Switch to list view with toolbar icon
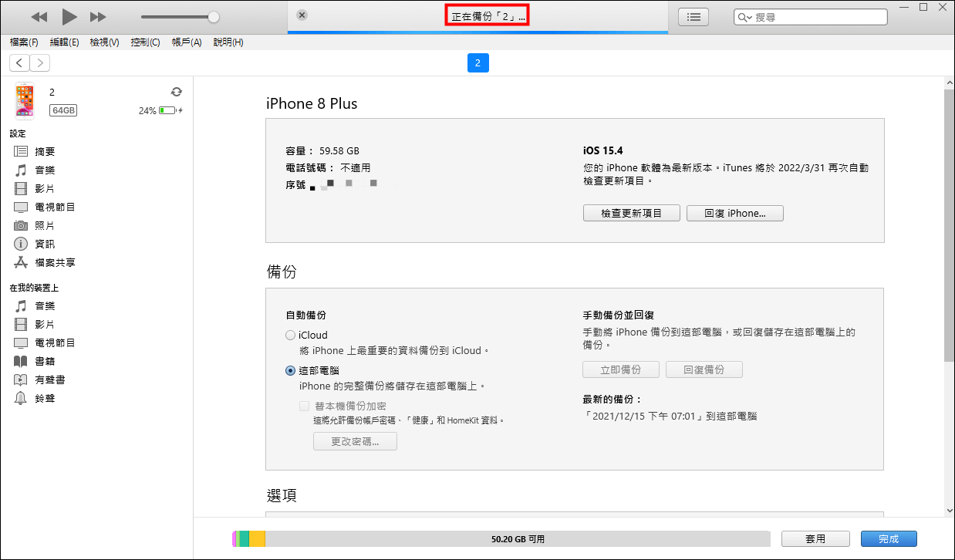This screenshot has width=955, height=560. point(693,16)
